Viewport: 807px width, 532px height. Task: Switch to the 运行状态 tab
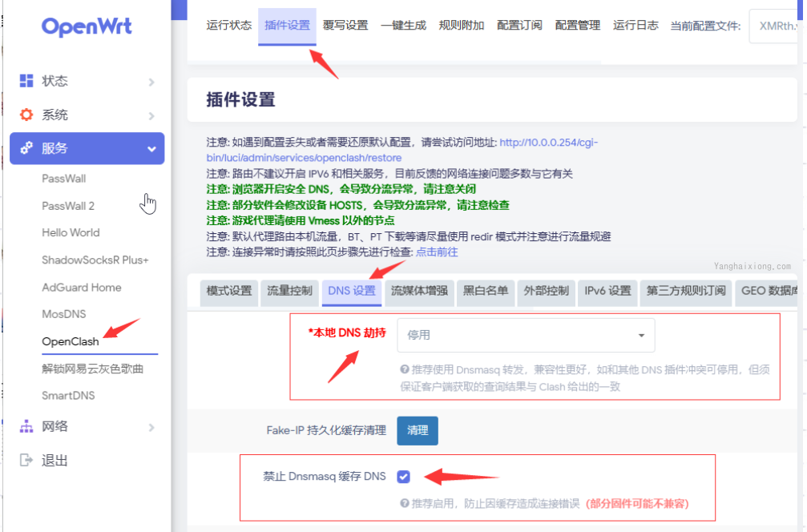[x=229, y=25]
